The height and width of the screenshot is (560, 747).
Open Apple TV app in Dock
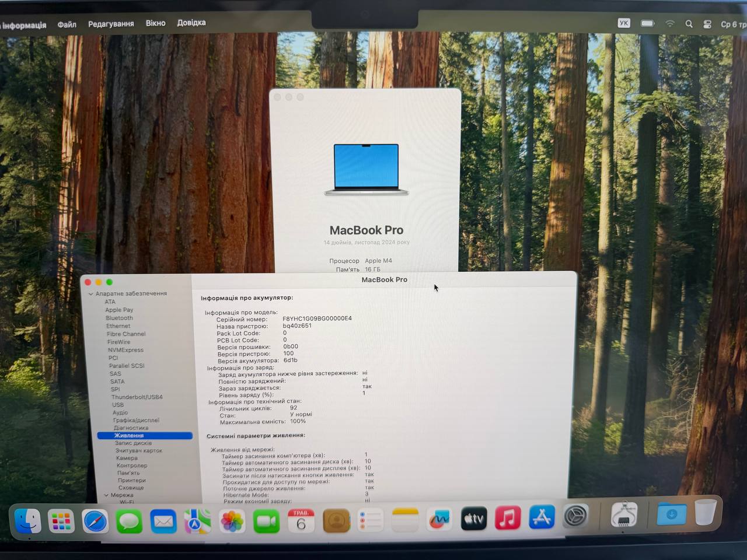tap(473, 519)
